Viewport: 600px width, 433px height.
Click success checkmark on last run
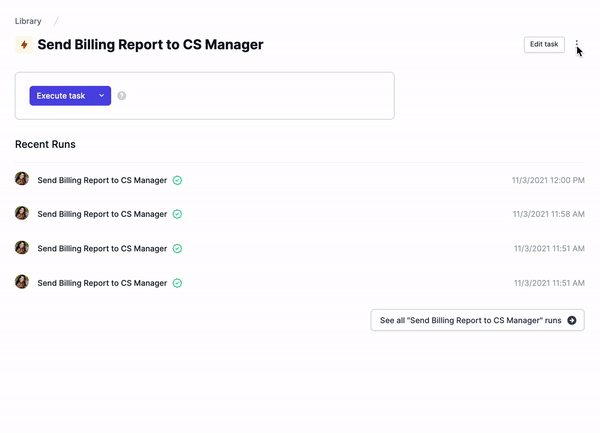coord(177,283)
